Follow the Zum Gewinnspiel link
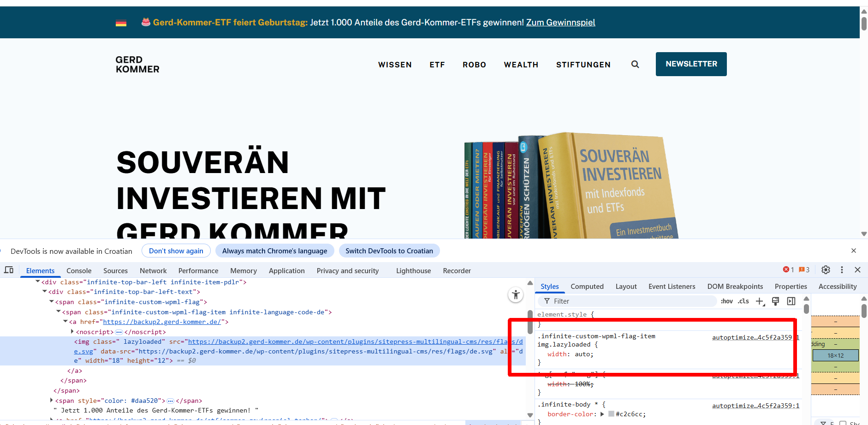The height and width of the screenshot is (425, 868). tap(561, 22)
